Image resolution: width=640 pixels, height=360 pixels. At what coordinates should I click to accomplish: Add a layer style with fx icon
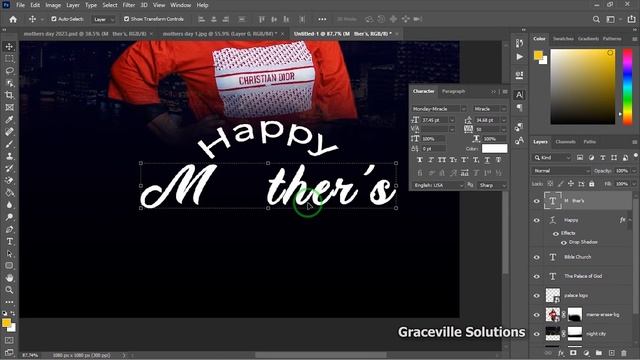pos(561,353)
